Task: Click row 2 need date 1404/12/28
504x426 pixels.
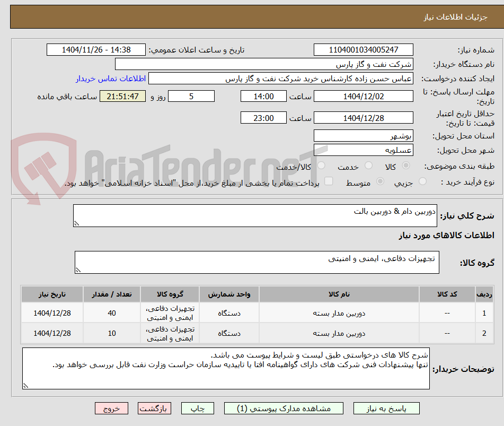Action: coord(52,333)
